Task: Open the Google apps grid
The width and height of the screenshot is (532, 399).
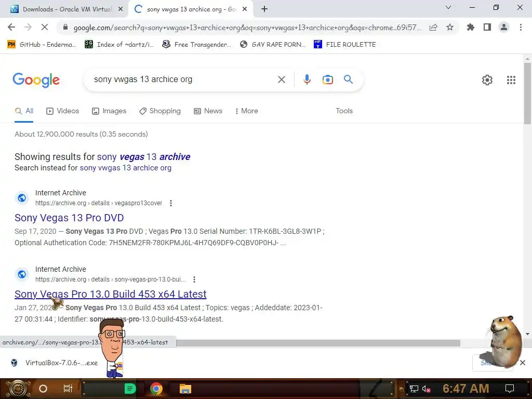Action: point(511,80)
